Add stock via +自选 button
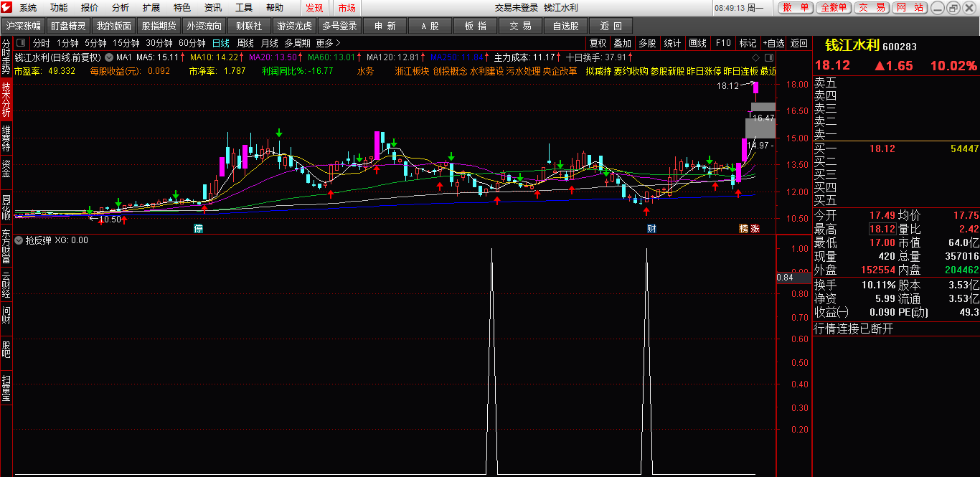 tap(773, 43)
